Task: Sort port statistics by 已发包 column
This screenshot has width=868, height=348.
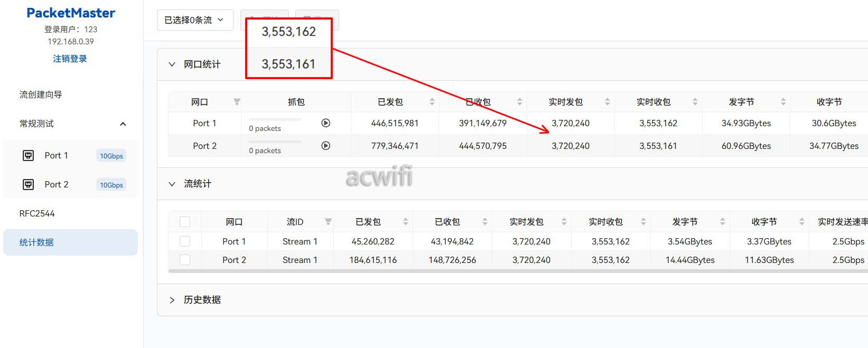Action: (x=432, y=102)
